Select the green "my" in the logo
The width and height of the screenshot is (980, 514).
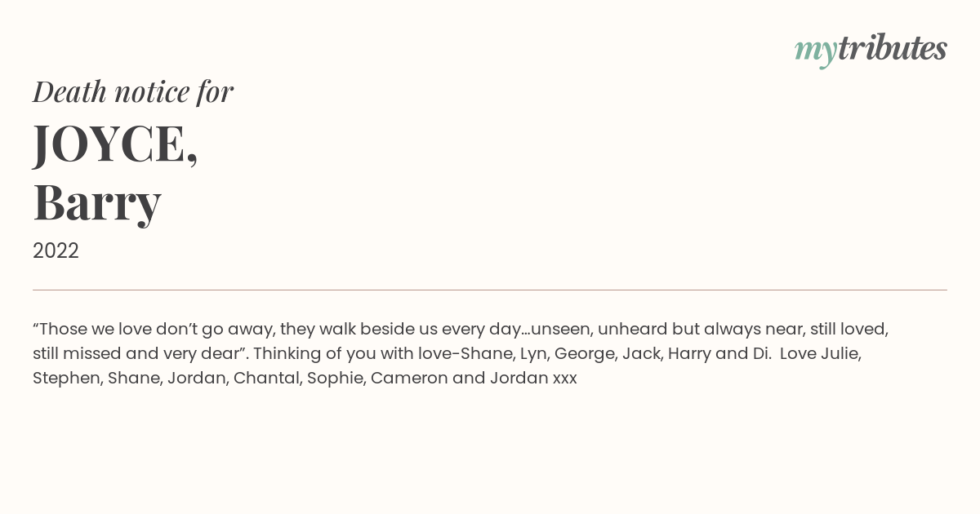click(816, 53)
